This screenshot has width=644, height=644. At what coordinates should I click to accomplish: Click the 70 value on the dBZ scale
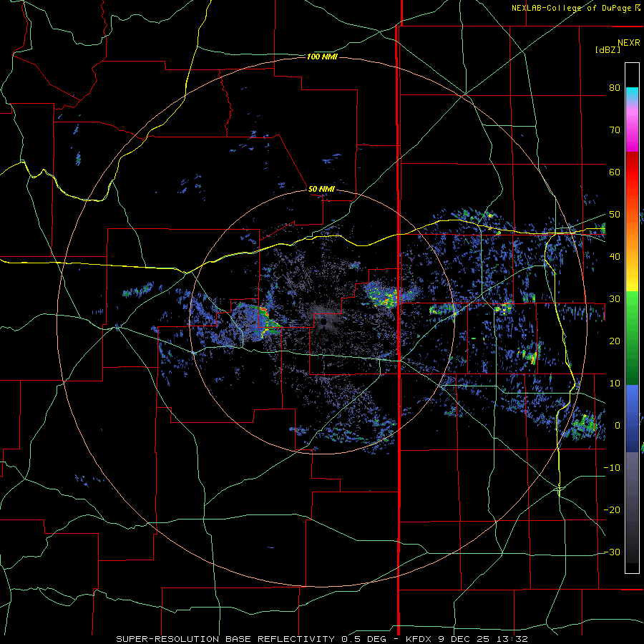click(x=615, y=130)
